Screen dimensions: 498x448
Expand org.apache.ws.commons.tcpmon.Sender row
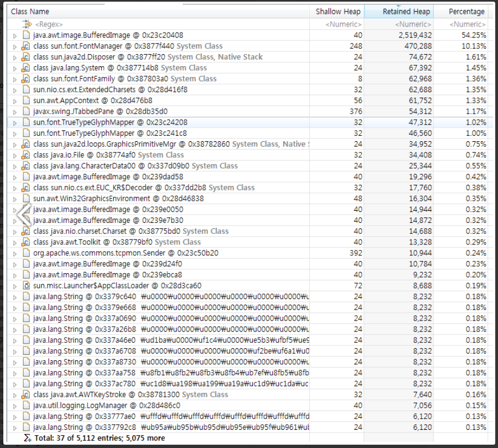pyautogui.click(x=14, y=254)
